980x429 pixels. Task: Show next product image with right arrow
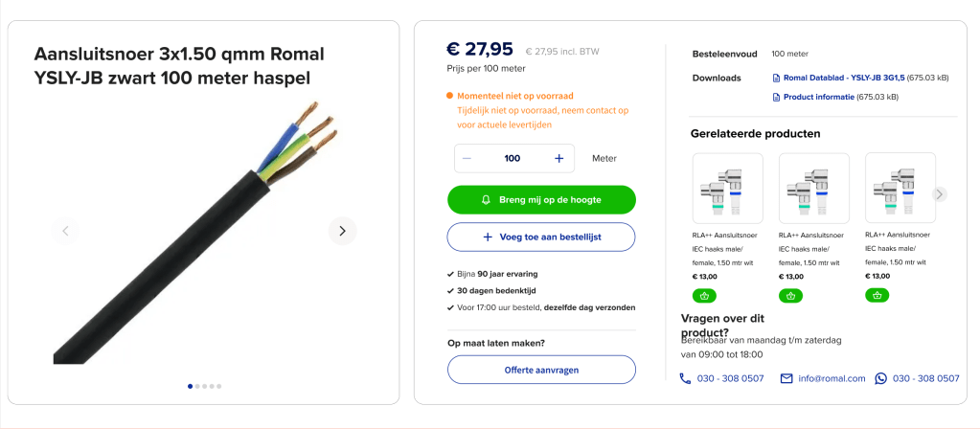342,231
